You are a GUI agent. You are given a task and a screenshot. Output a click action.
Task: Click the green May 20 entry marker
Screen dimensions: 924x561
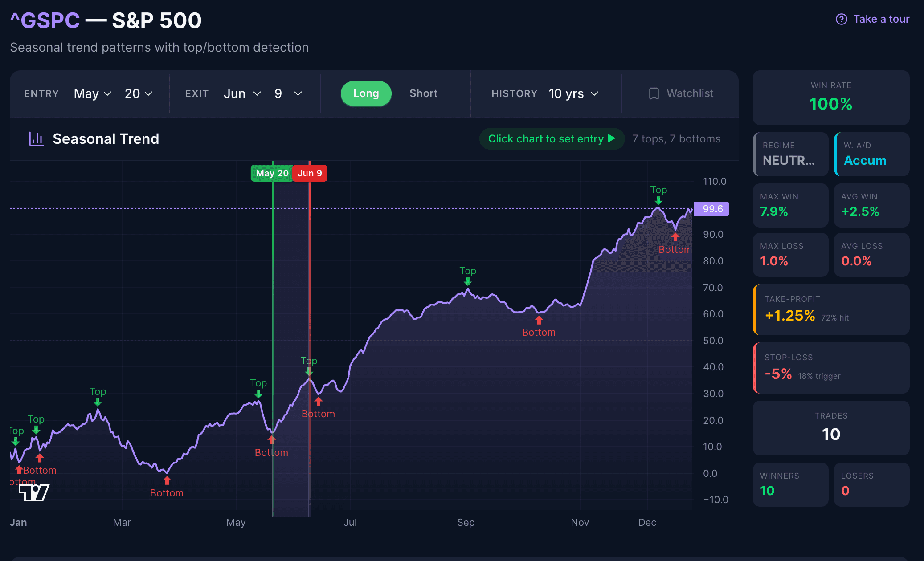click(x=272, y=173)
